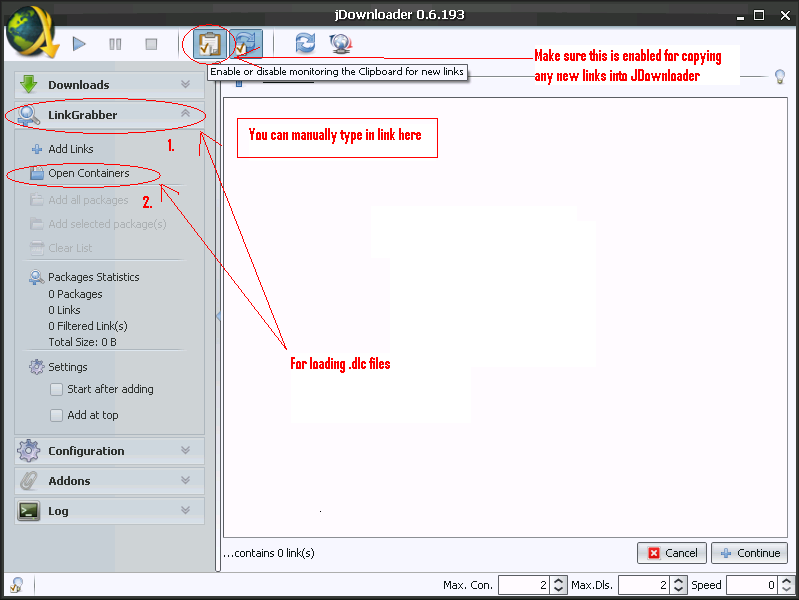The height and width of the screenshot is (600, 799).
Task: Pause downloads using the pause button
Action: (115, 44)
